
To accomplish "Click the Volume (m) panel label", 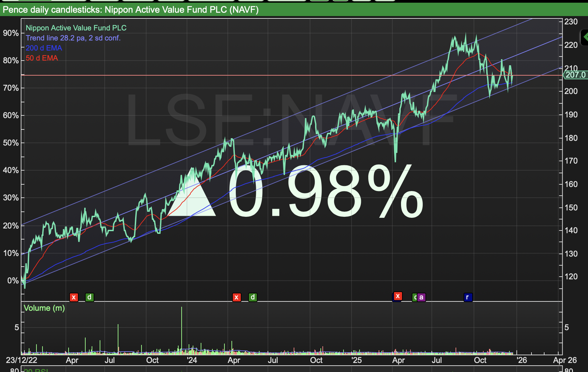I will pyautogui.click(x=44, y=308).
